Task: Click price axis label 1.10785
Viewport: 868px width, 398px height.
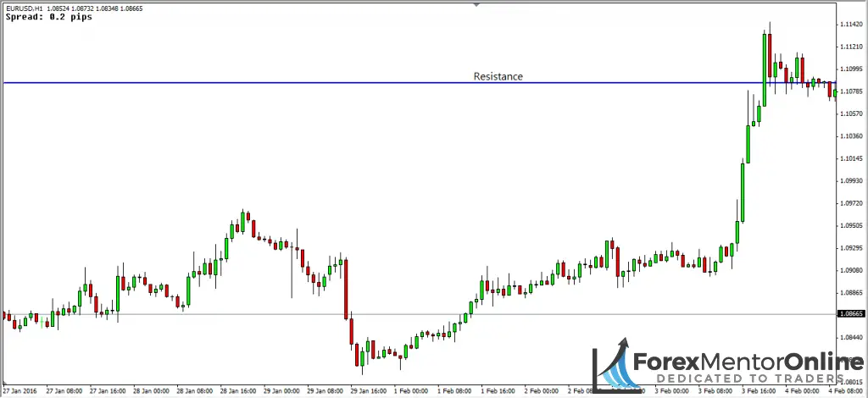Action: coord(851,91)
